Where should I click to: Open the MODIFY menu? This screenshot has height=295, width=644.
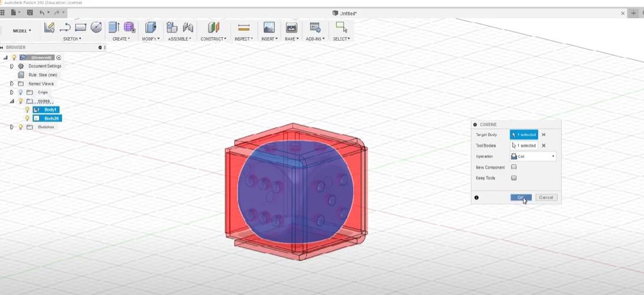(x=151, y=38)
